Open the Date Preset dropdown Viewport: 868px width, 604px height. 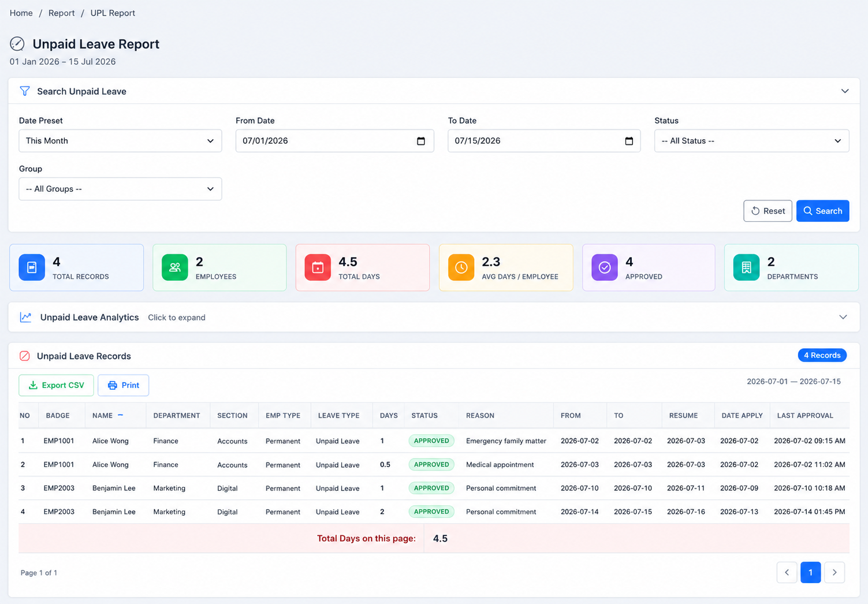120,141
